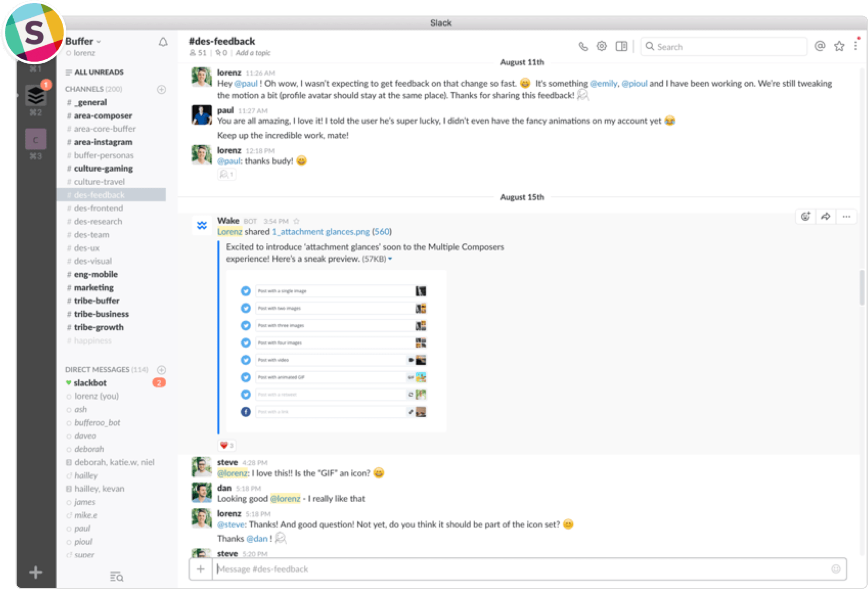This screenshot has width=868, height=589.
Task: Open the ALL UNREADS view
Action: pos(98,72)
